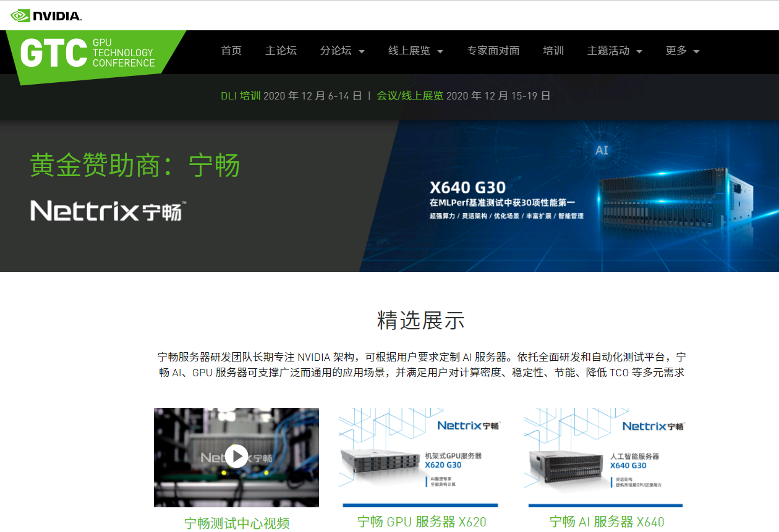Image resolution: width=779 pixels, height=532 pixels.
Task: Click the 黄金赞助商：宁畅 title
Action: (135, 166)
